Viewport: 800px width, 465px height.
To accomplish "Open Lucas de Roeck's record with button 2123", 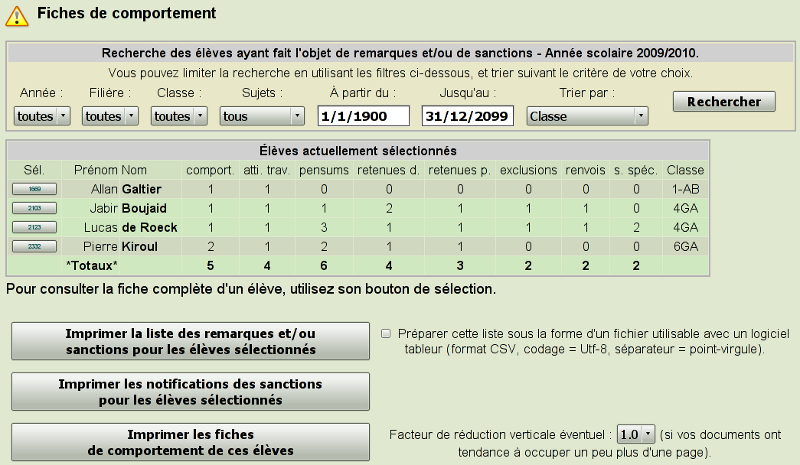I will pos(34,228).
